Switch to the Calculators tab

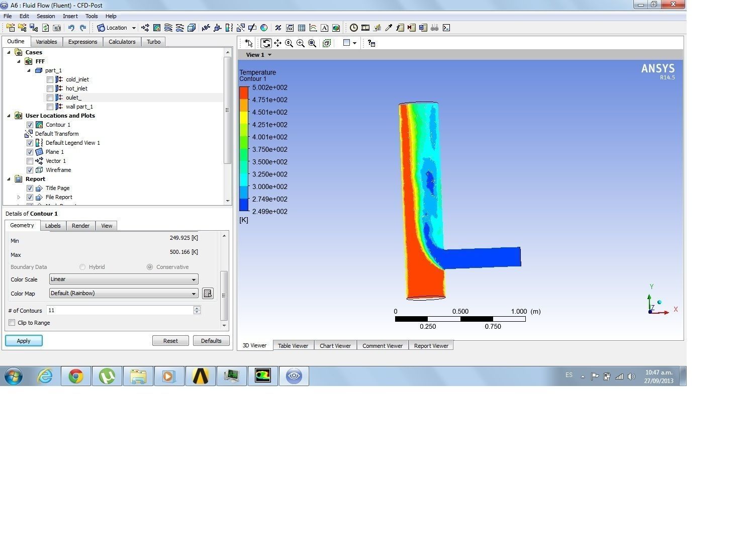pos(122,42)
